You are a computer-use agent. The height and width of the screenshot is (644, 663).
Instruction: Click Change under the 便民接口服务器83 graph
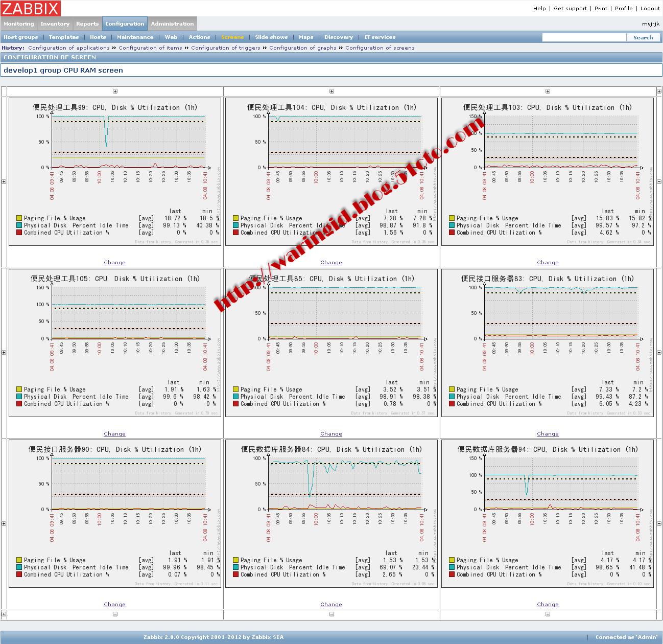click(548, 434)
